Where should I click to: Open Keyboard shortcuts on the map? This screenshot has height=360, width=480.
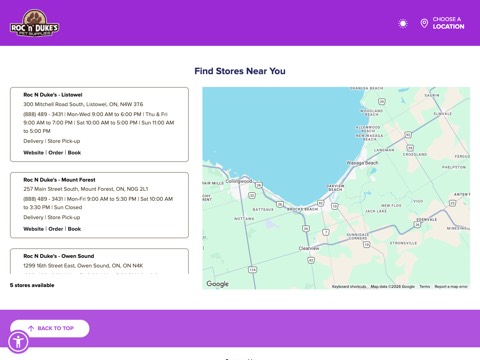point(349,287)
